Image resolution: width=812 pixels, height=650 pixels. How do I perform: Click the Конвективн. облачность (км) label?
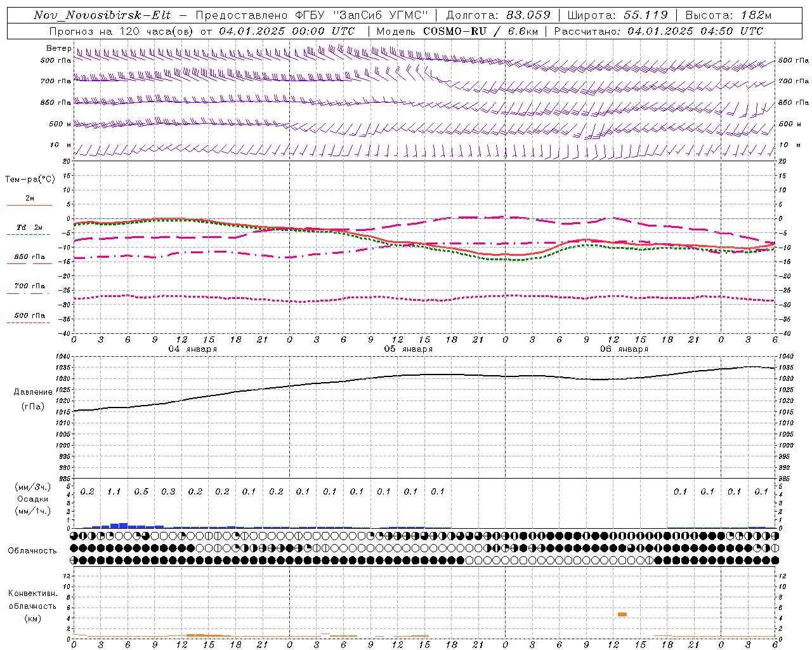(32, 606)
